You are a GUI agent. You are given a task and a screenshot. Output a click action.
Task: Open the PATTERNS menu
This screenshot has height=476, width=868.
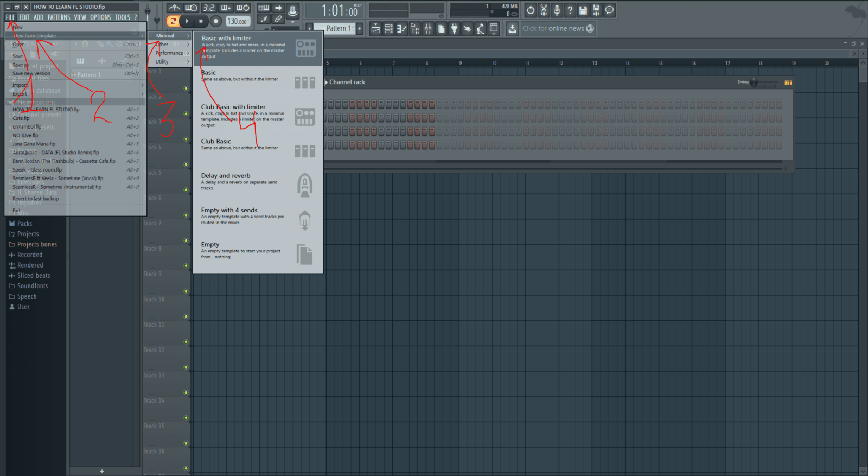[x=59, y=17]
